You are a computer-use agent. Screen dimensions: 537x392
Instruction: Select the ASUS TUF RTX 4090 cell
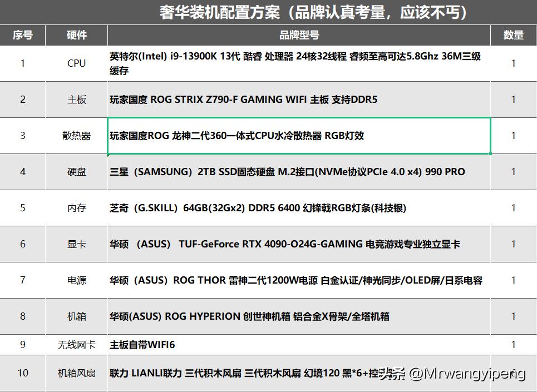click(x=299, y=244)
